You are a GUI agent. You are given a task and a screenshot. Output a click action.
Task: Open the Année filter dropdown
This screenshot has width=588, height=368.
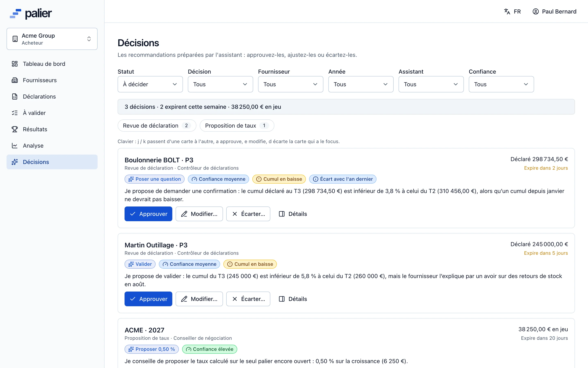[x=361, y=84]
